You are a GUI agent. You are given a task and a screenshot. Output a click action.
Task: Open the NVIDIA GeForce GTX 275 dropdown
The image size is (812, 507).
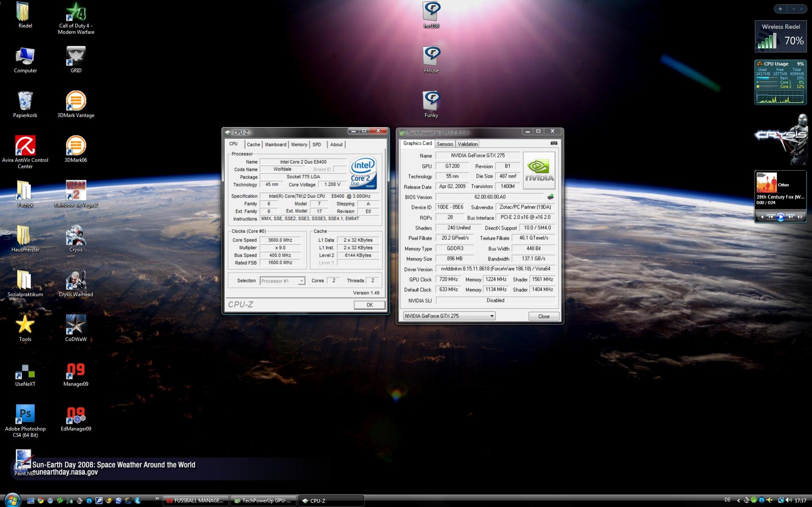(x=449, y=316)
